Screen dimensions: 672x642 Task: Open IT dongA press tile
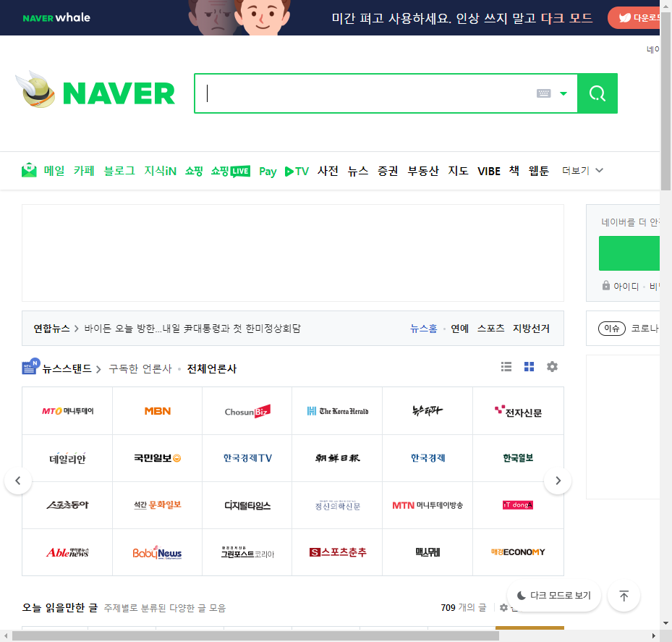click(x=518, y=505)
